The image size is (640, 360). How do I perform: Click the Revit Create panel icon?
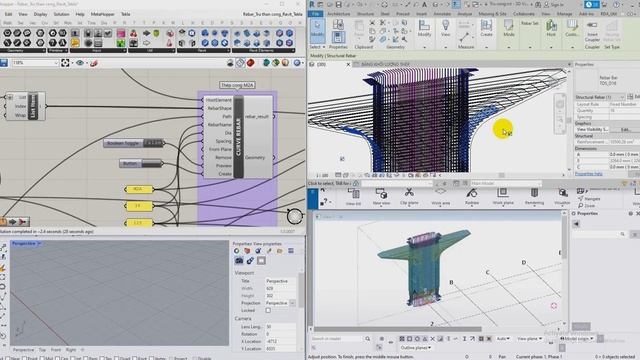pos(486,28)
